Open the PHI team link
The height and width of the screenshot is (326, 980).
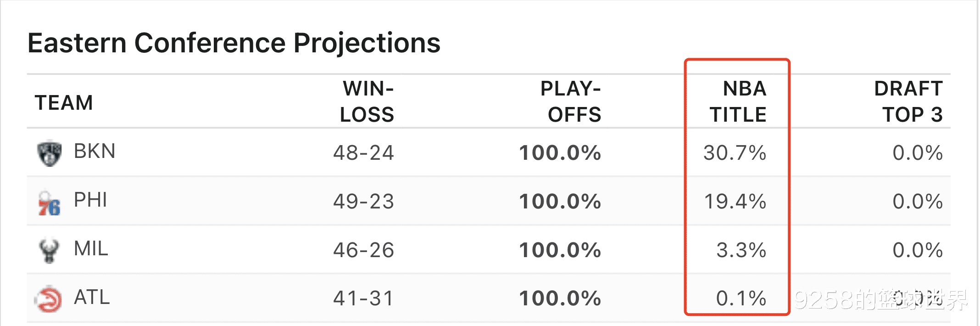(x=90, y=200)
